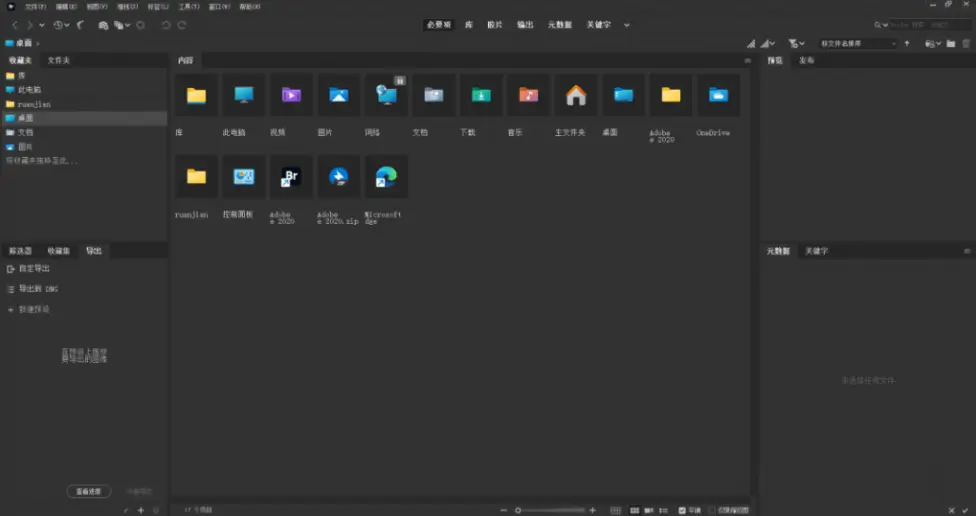Switch to the 文件夹 panel tab
This screenshot has width=976, height=516.
(59, 60)
